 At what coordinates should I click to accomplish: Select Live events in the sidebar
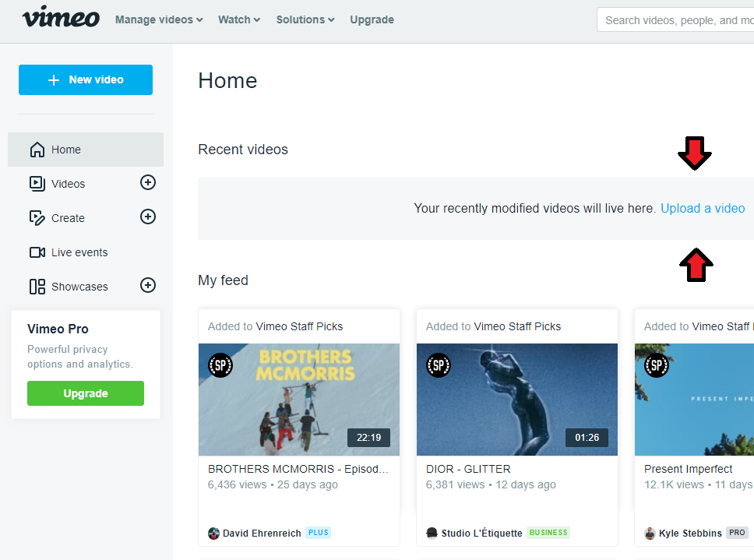pyautogui.click(x=79, y=252)
